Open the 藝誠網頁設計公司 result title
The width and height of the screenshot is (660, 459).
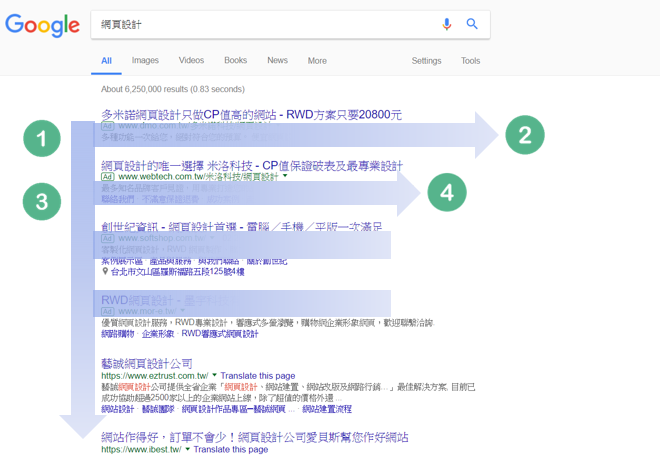[x=147, y=363]
